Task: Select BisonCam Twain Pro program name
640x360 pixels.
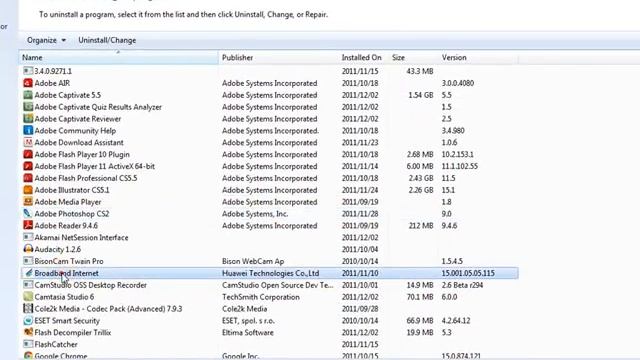Action: (69, 261)
